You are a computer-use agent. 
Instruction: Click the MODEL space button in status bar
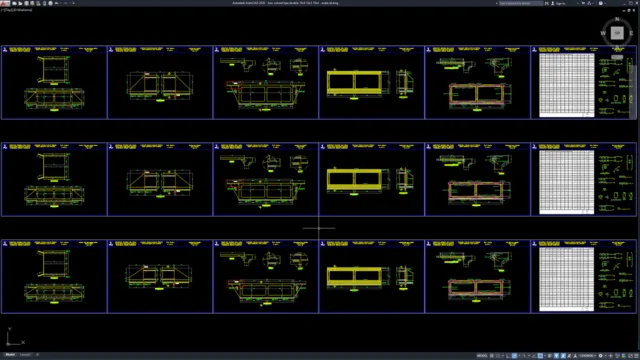pyautogui.click(x=482, y=356)
